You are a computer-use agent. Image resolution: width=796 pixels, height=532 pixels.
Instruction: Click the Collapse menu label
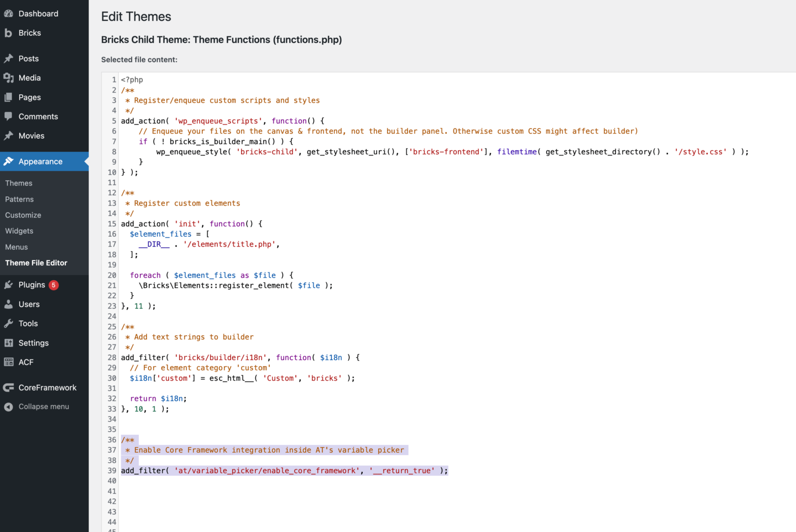(44, 407)
